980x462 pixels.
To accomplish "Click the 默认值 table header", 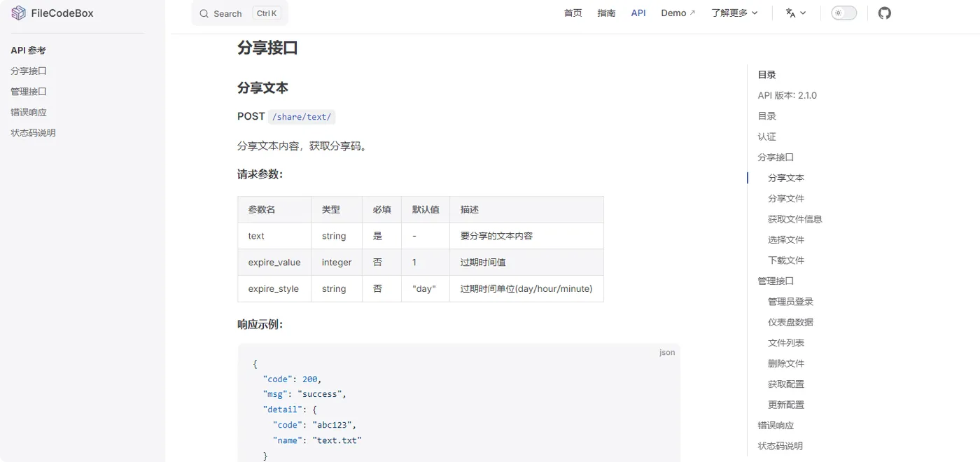I will 426,209.
